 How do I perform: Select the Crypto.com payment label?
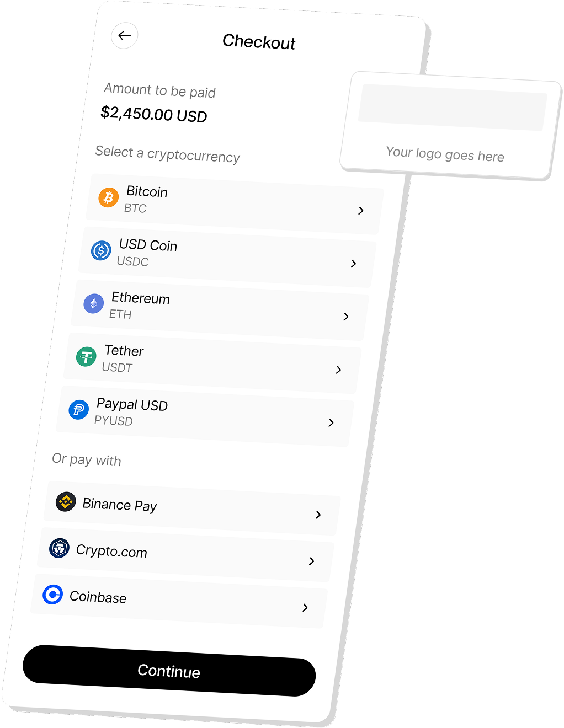click(x=111, y=551)
